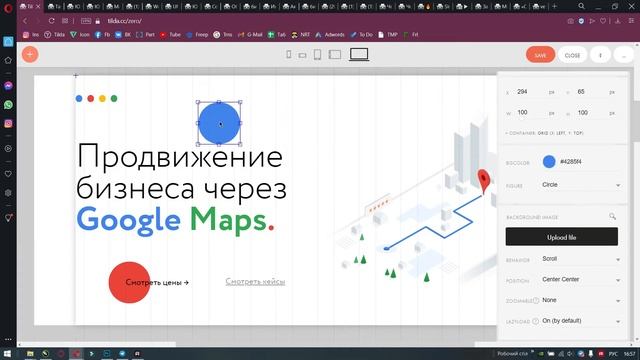Open the Position Center Center dropdown
This screenshot has width=640, height=360.
tap(581, 280)
